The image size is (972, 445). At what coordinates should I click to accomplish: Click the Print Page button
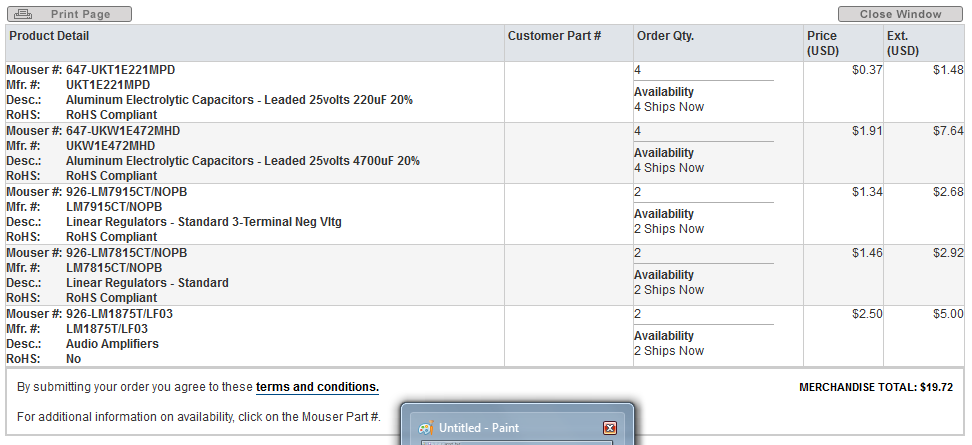[69, 14]
